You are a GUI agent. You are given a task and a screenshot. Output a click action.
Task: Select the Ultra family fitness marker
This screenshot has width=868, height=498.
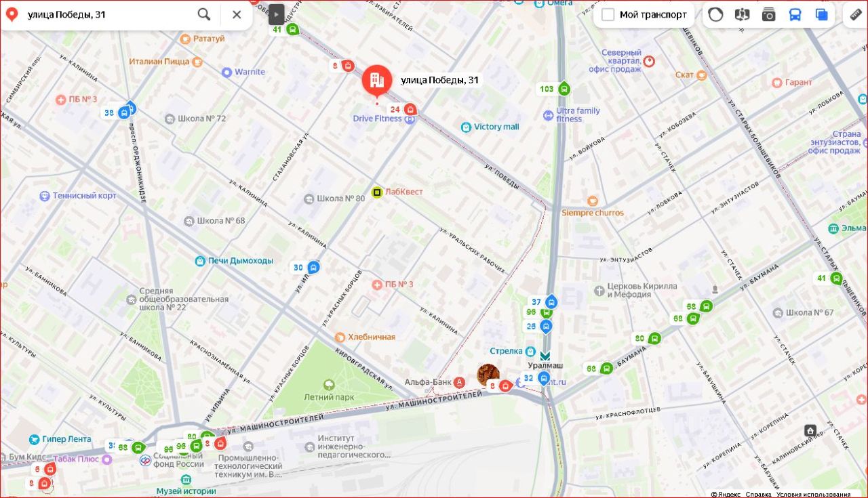coord(548,115)
